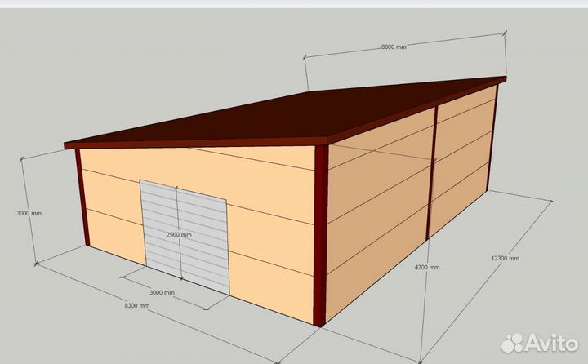
Task: Select the front right corner post
Action: pyautogui.click(x=321, y=237)
